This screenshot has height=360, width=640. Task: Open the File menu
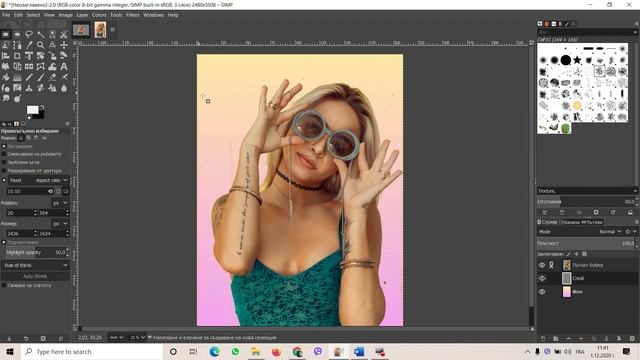coord(6,15)
